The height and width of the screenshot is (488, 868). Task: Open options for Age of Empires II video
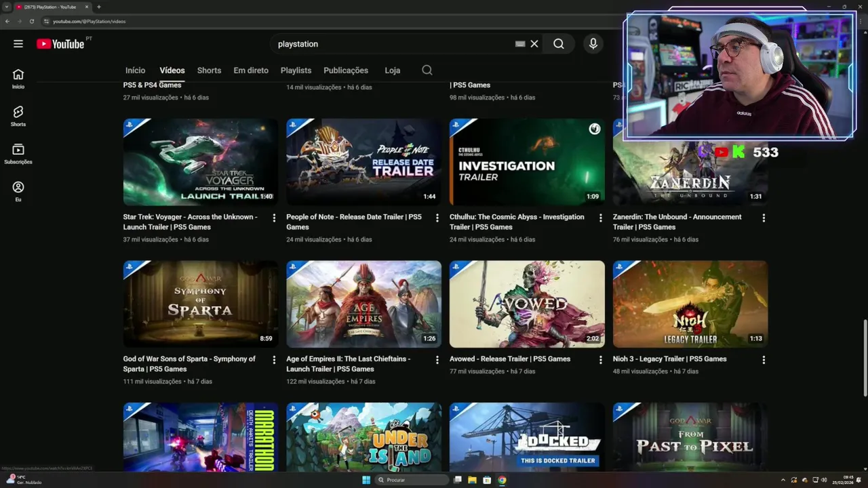point(437,360)
